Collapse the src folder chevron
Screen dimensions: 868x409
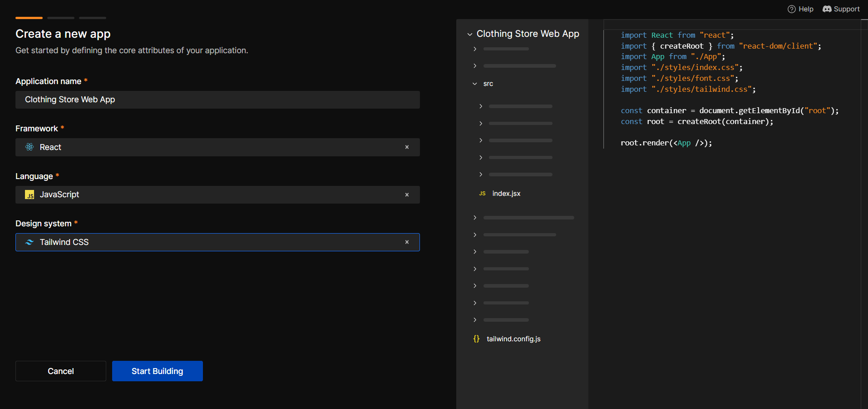(475, 84)
